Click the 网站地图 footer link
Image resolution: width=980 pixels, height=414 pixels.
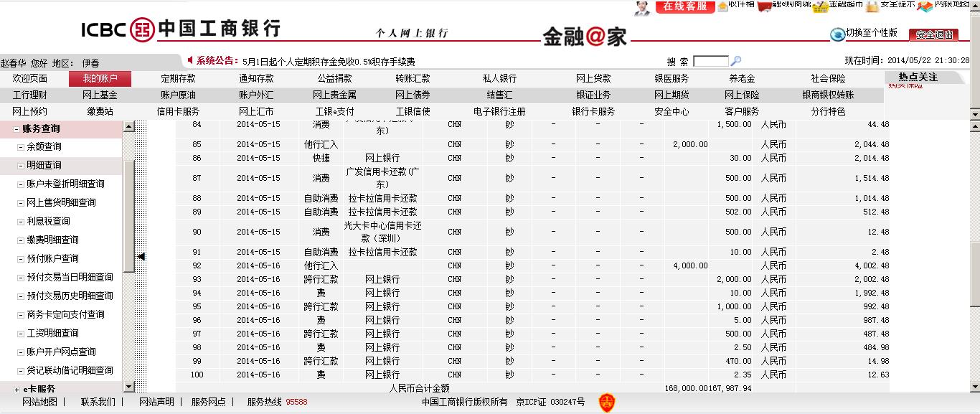click(x=39, y=402)
